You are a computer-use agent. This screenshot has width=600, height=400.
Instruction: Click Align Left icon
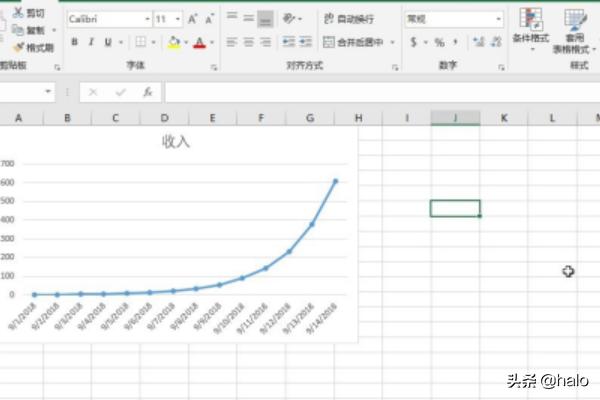pyautogui.click(x=232, y=42)
